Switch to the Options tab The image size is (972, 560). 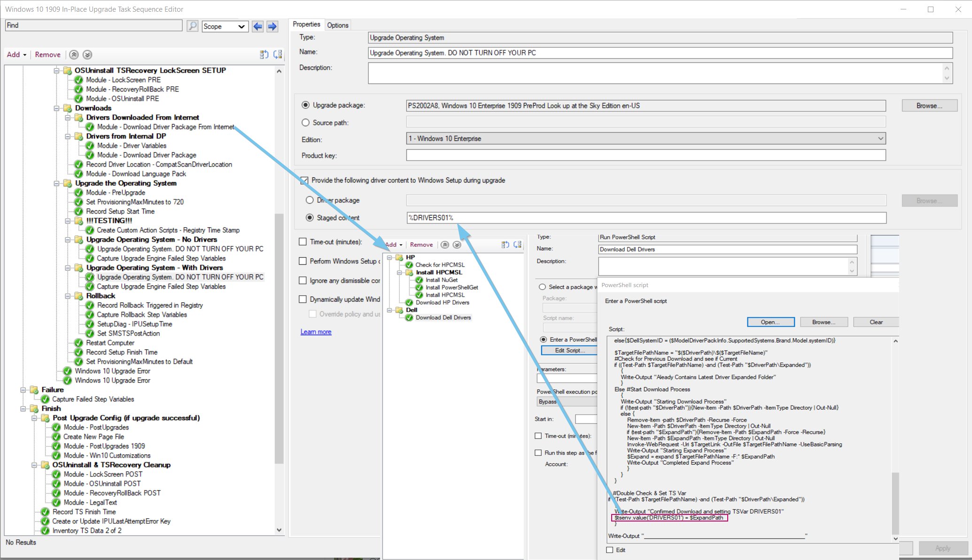(x=337, y=25)
